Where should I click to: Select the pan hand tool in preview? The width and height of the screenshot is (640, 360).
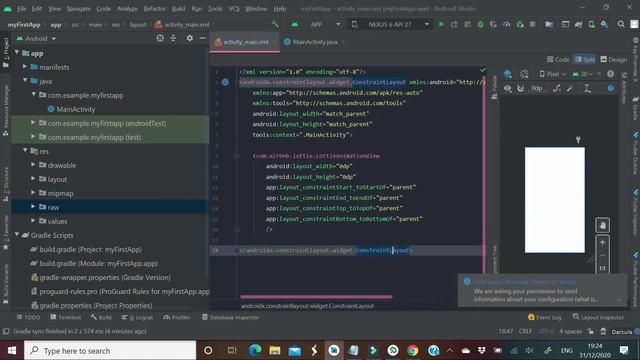(x=602, y=225)
